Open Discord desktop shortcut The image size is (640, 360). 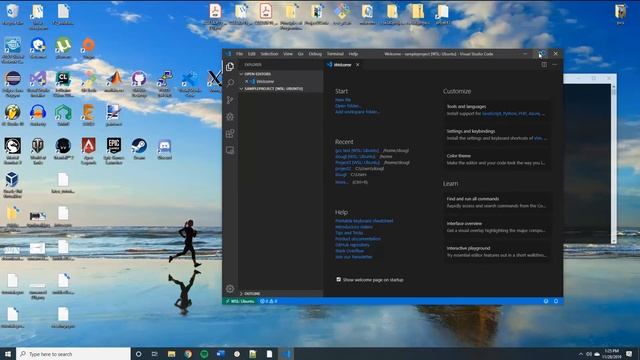164,149
